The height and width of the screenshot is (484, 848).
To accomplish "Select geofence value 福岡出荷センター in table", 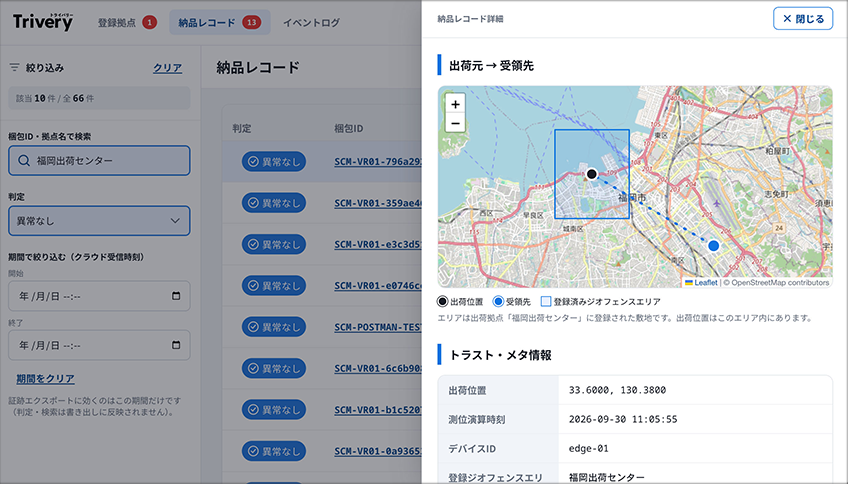I will [x=606, y=478].
